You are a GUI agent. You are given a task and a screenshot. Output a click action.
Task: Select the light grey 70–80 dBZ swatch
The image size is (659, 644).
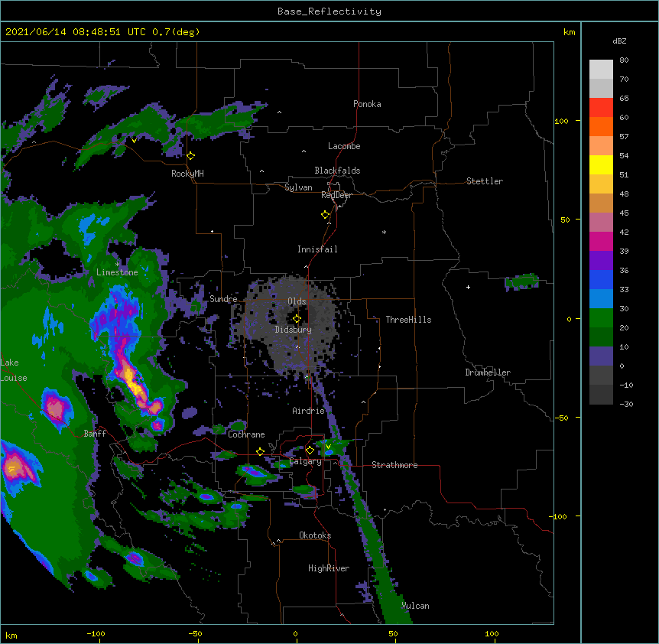pos(601,70)
